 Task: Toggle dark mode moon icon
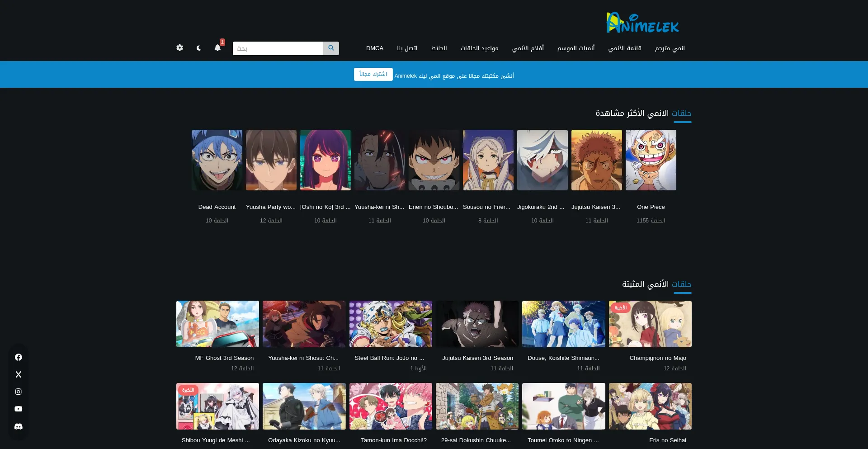pos(199,48)
